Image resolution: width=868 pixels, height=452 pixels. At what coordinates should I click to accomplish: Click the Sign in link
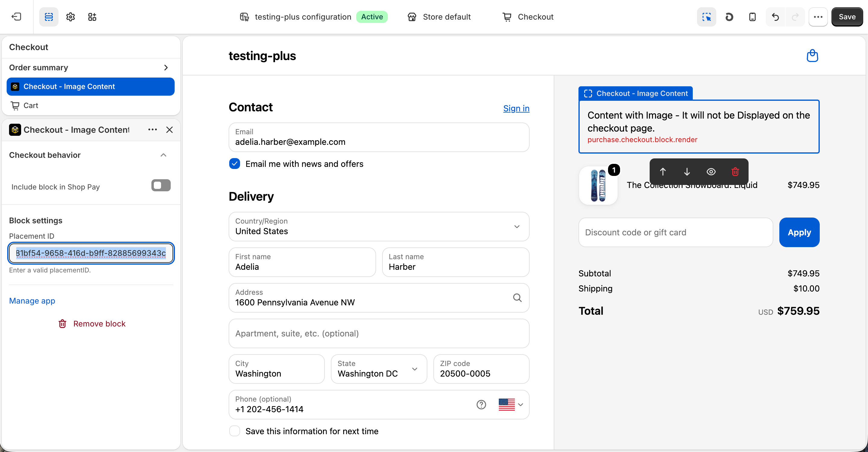pyautogui.click(x=516, y=109)
